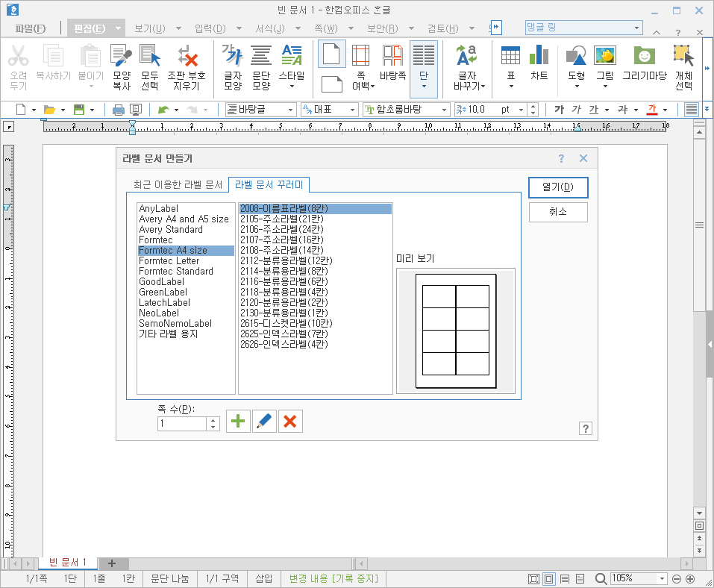714x588 pixels.
Task: Open the 대표 language dropdown
Action: click(352, 110)
